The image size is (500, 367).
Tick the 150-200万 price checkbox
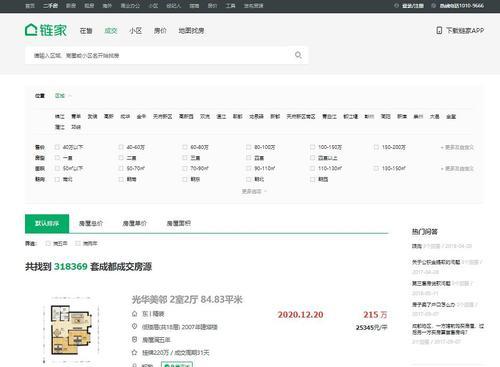coord(376,147)
